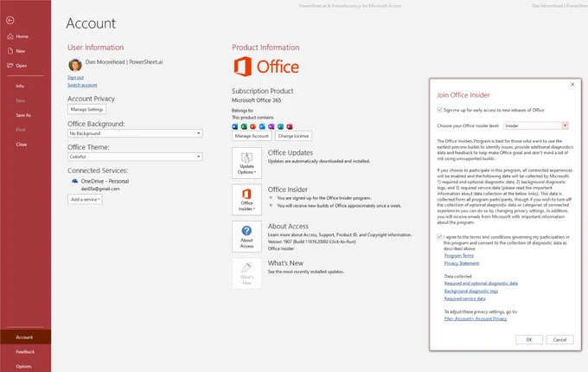
Task: Open the Office Insider button menu
Action: tap(246, 200)
